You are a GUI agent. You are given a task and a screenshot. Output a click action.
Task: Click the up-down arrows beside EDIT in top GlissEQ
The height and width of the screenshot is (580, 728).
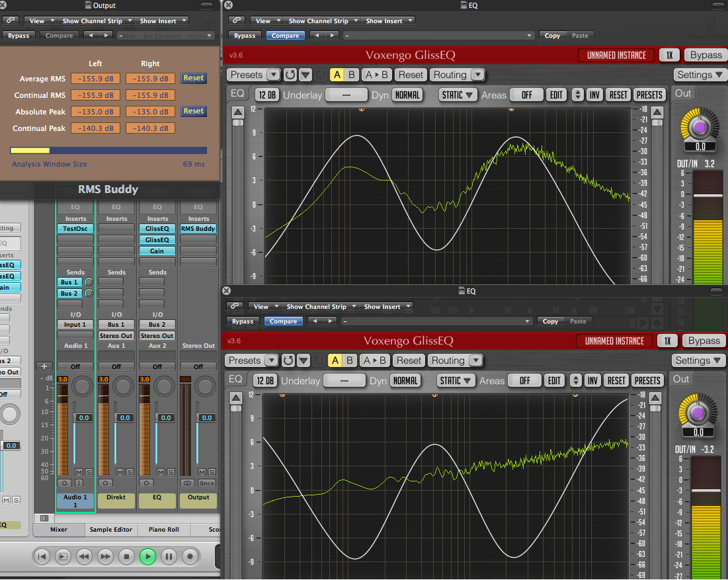pyautogui.click(x=577, y=95)
